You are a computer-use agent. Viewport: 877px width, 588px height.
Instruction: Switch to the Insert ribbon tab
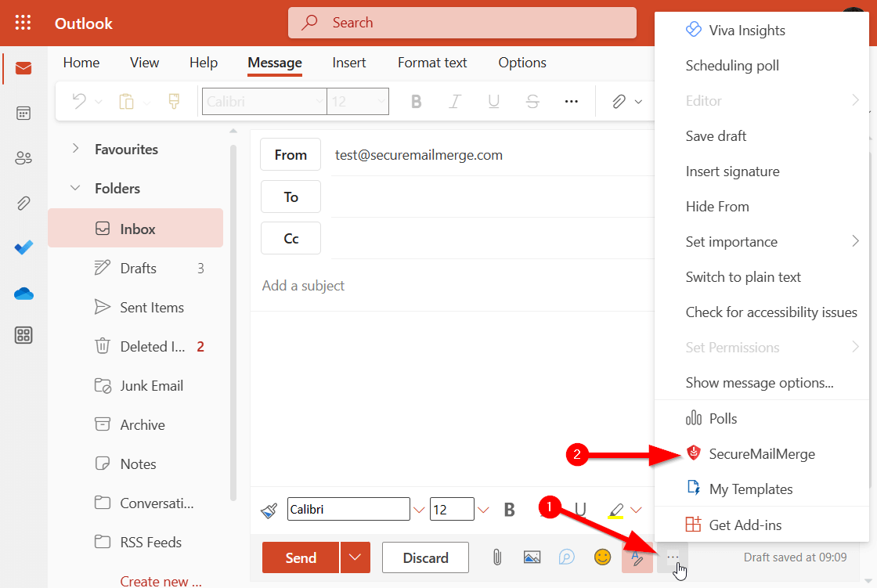(349, 63)
